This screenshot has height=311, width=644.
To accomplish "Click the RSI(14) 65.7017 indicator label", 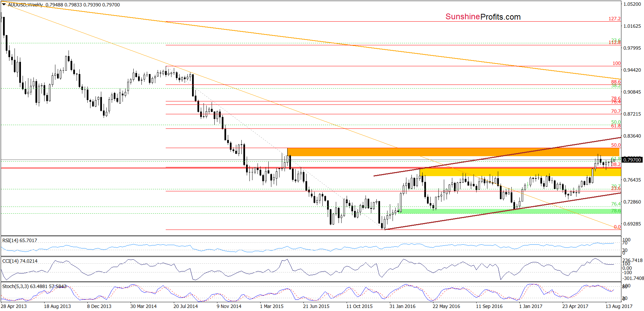I will tap(20, 240).
